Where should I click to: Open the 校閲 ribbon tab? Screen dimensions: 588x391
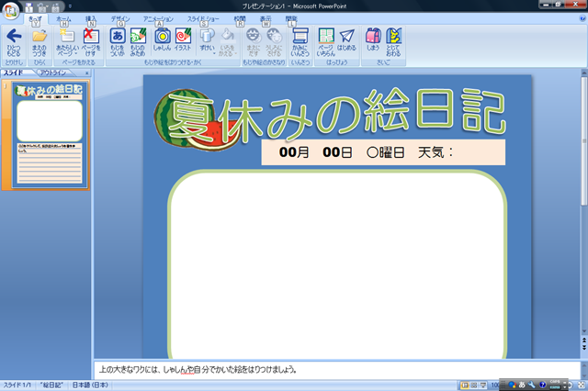coord(240,18)
